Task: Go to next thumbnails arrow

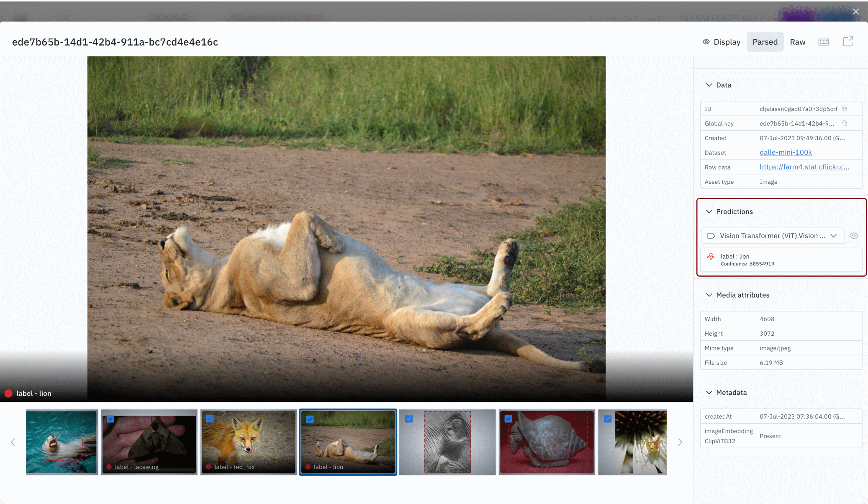Action: [x=680, y=442]
